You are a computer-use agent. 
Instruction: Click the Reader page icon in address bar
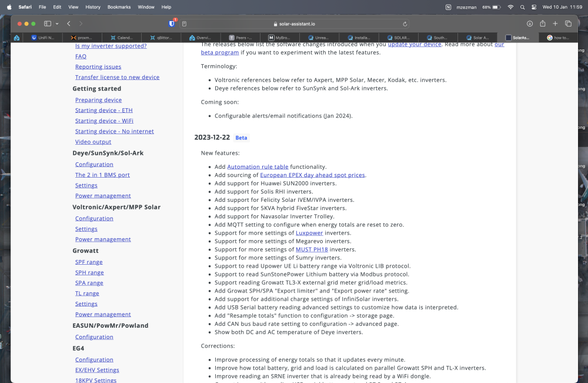pyautogui.click(x=184, y=24)
